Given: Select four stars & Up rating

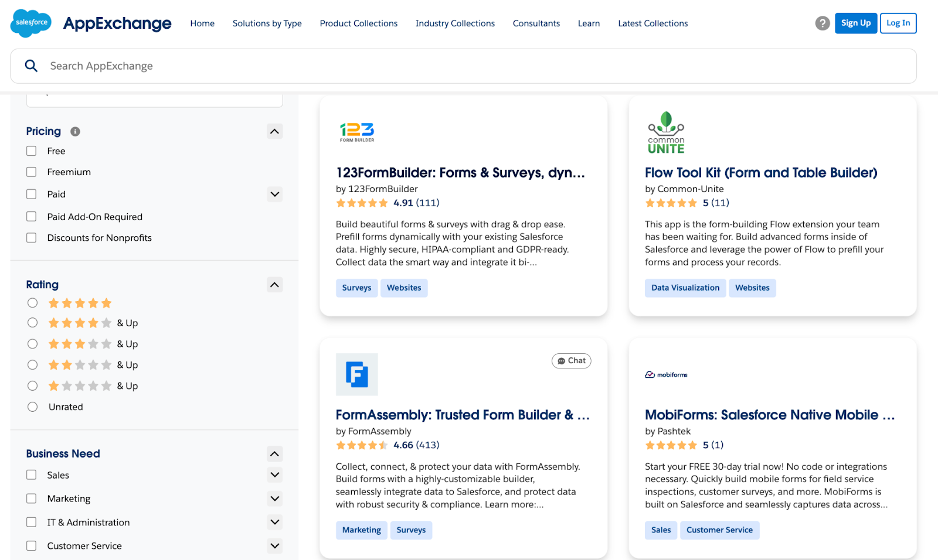Looking at the screenshot, I should (33, 323).
